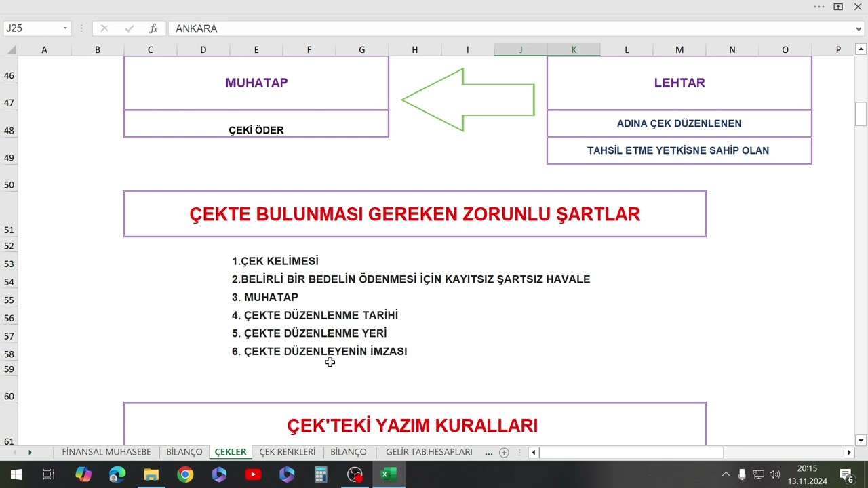Click the taskbar clock showing 20:15
The image size is (868, 488).
(x=807, y=474)
